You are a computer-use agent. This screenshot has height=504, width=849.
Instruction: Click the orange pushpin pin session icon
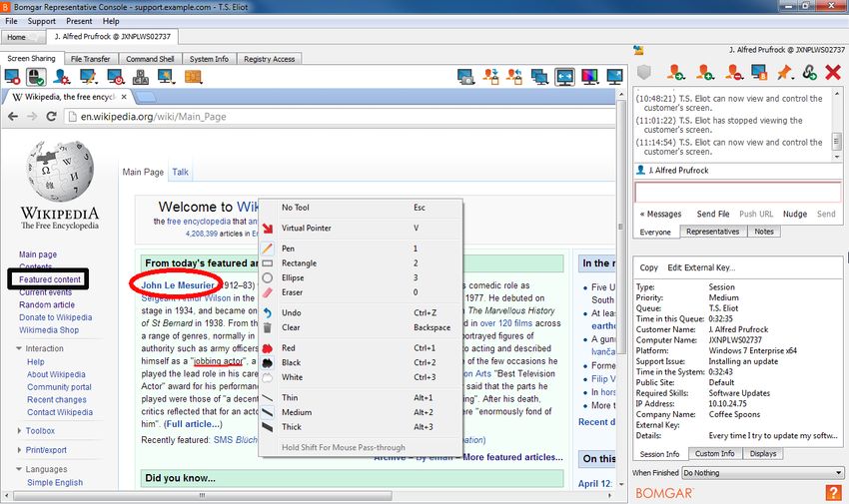pyautogui.click(x=784, y=72)
